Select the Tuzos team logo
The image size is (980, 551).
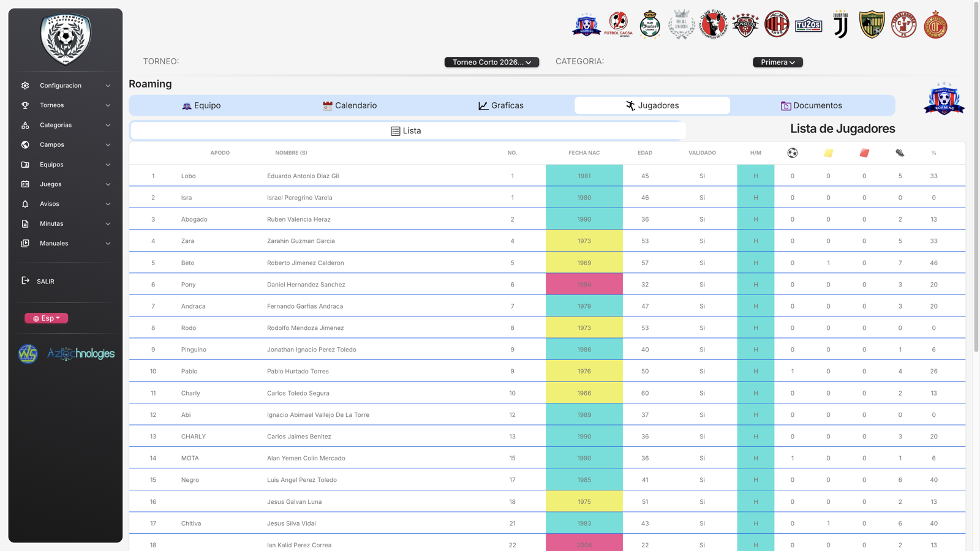pyautogui.click(x=809, y=25)
